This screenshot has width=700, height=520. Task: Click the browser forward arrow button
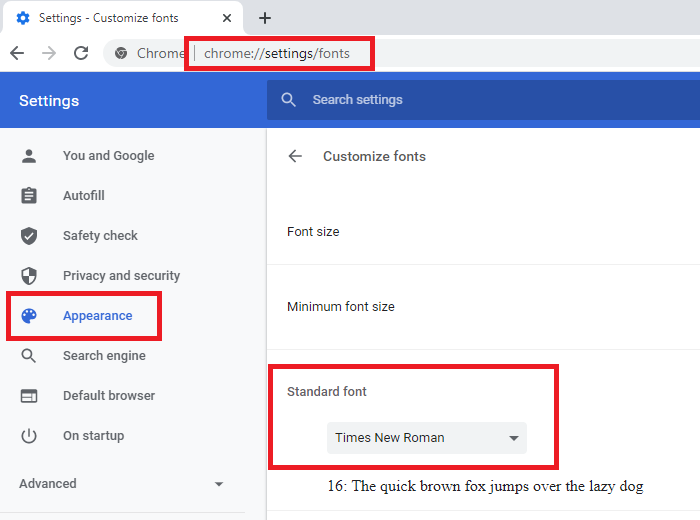tap(49, 53)
